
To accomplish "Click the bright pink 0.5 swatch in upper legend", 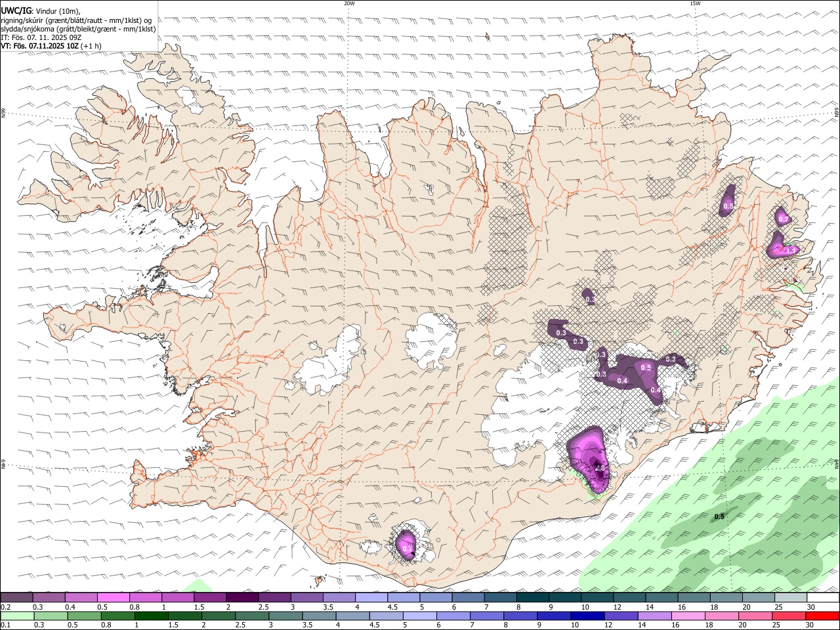I will click(x=113, y=597).
